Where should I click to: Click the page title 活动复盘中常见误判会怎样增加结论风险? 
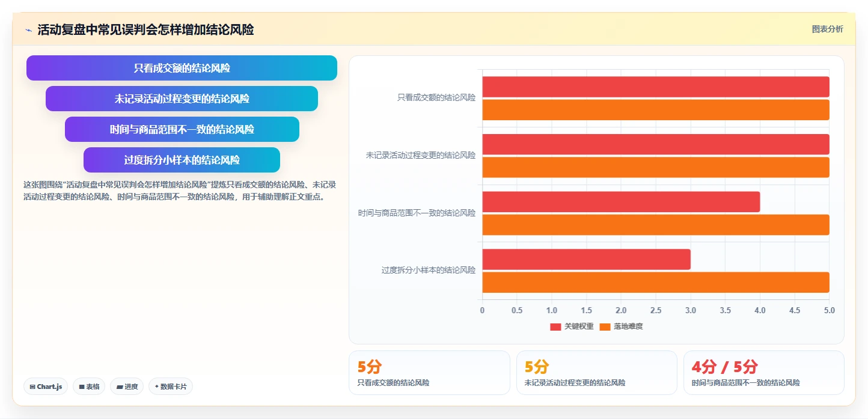pos(145,29)
